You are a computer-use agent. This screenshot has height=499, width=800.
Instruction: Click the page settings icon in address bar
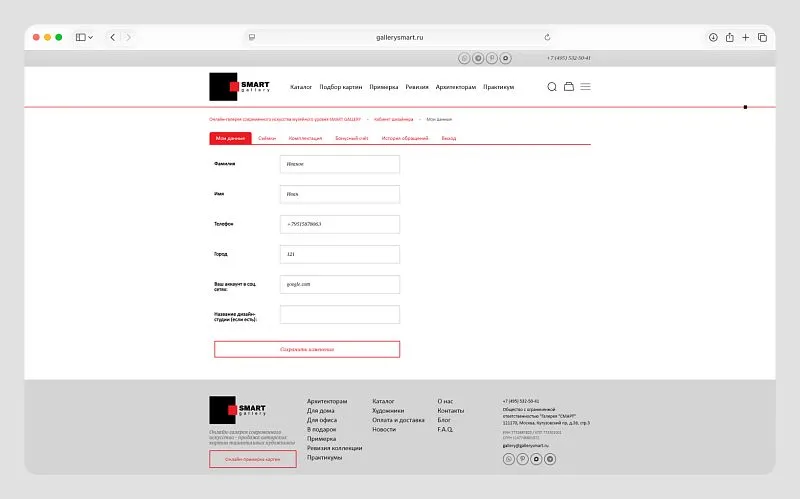252,37
